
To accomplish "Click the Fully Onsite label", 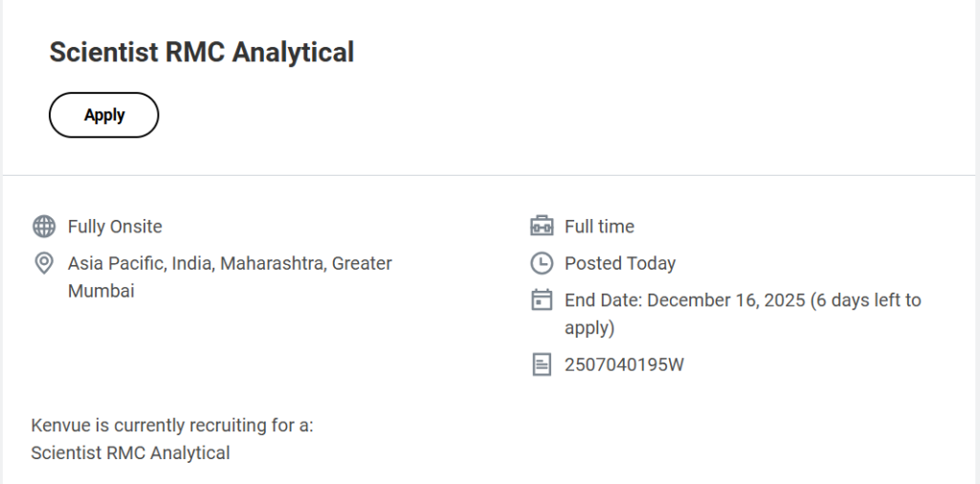I will [115, 227].
